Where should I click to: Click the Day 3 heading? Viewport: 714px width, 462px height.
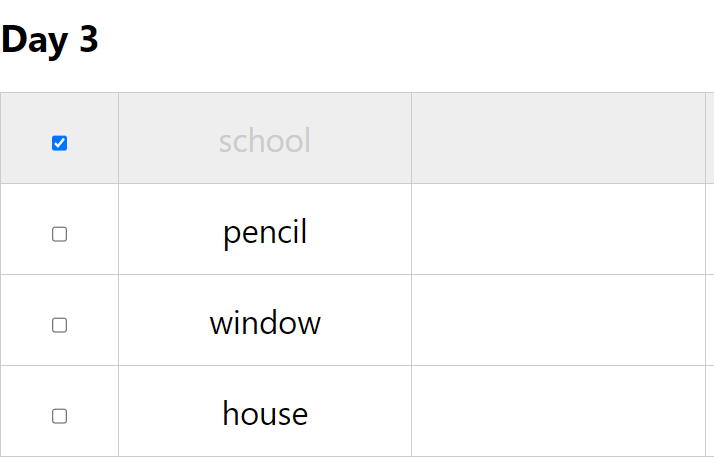click(50, 40)
